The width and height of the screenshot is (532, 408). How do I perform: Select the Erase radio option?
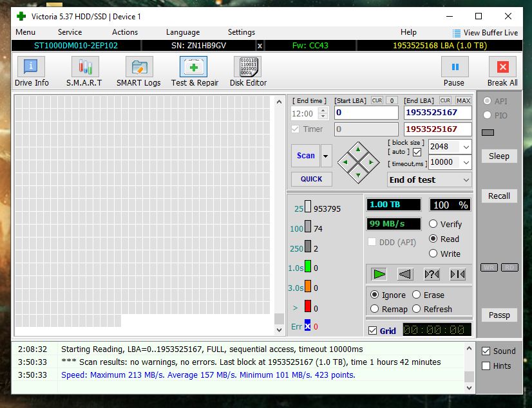click(416, 295)
